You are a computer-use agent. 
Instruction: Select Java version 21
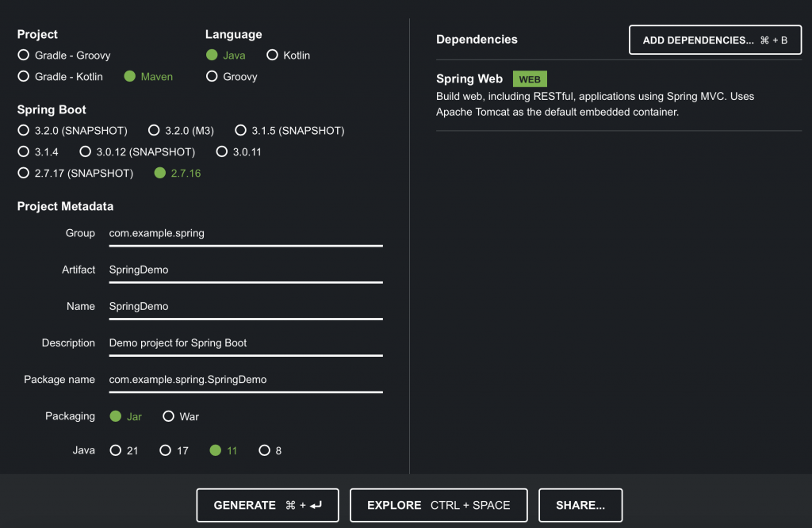click(x=124, y=450)
